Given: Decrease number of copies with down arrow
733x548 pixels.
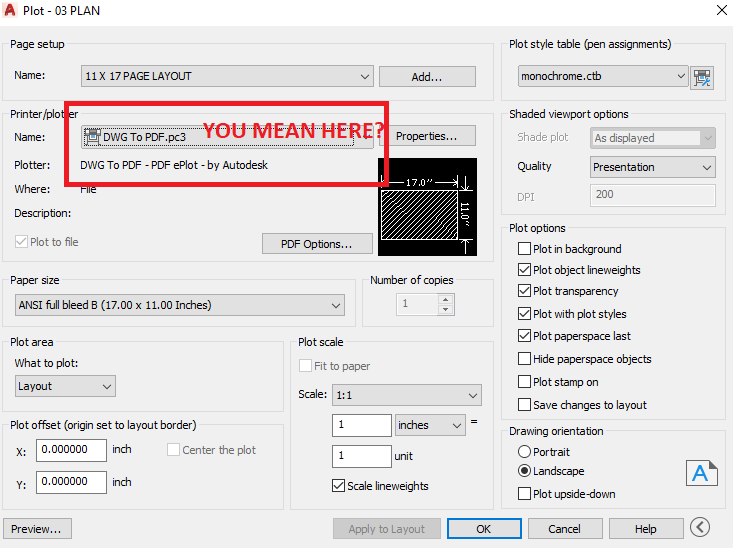Looking at the screenshot, I should pos(446,310).
